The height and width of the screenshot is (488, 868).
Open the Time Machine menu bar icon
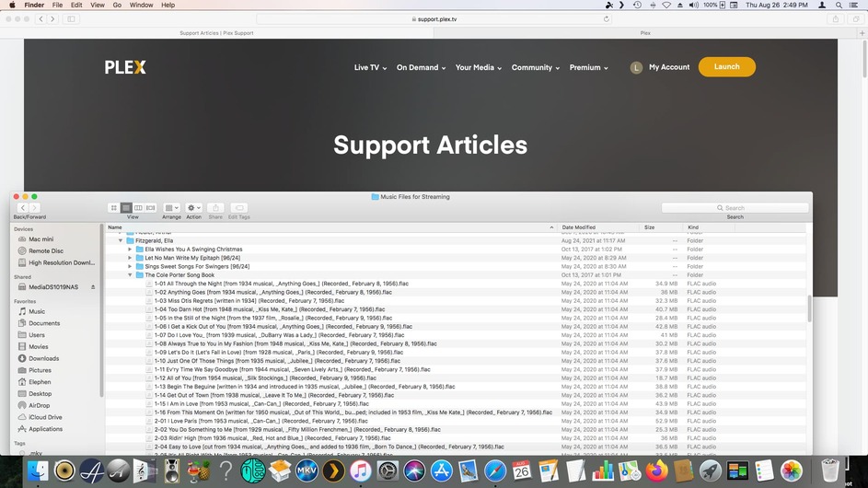tap(637, 5)
